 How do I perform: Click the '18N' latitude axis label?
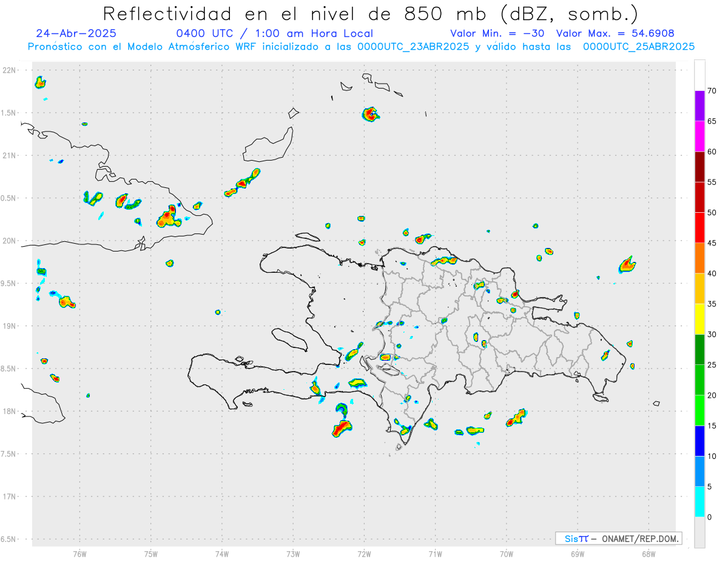pos(10,411)
